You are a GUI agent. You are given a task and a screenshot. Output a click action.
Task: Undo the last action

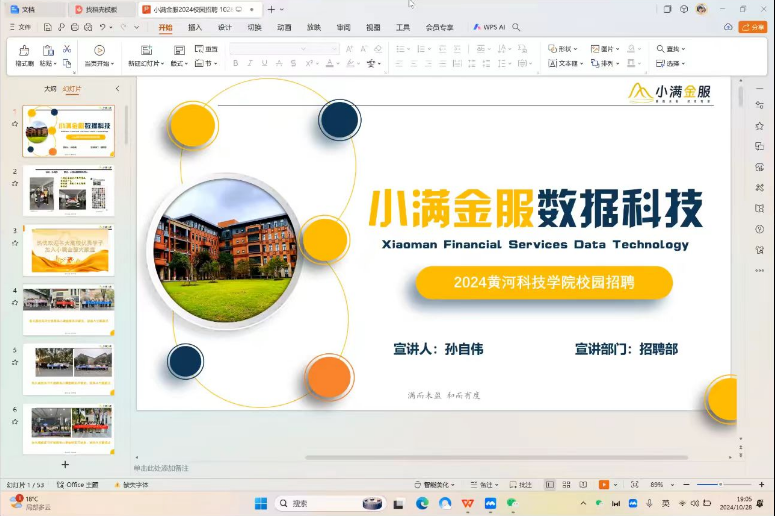(102, 27)
